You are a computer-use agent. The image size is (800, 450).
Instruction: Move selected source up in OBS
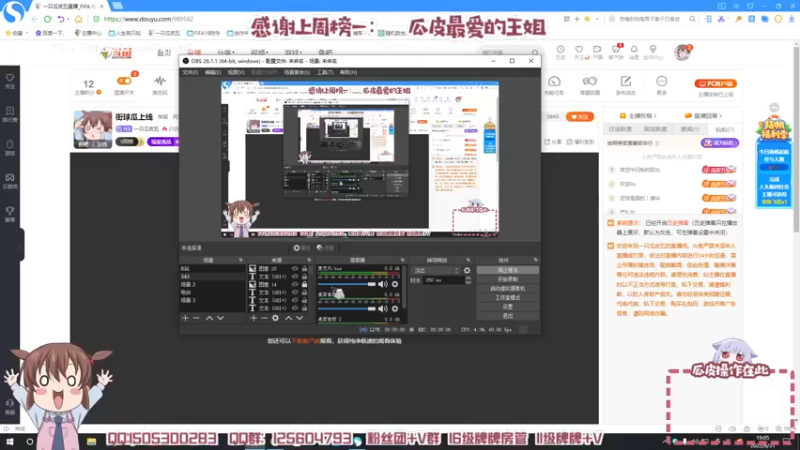[288, 318]
